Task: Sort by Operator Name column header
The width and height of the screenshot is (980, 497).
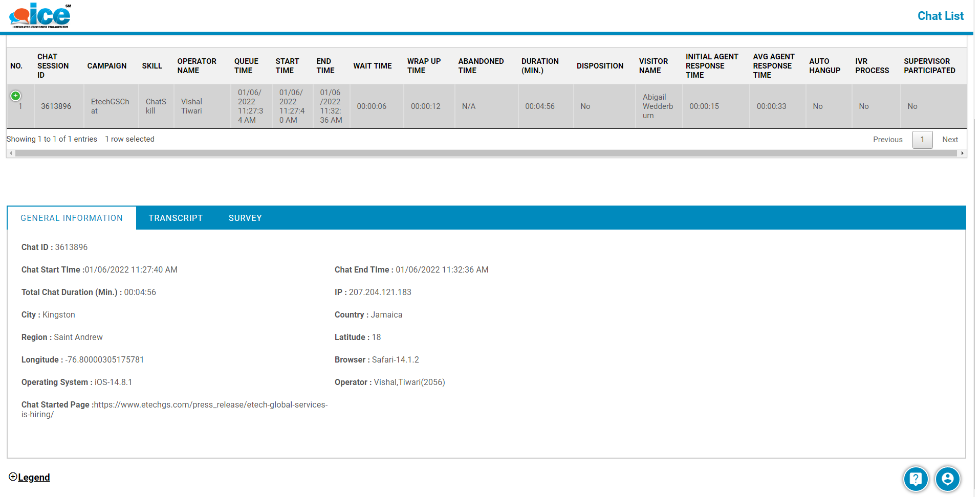Action: click(x=197, y=66)
